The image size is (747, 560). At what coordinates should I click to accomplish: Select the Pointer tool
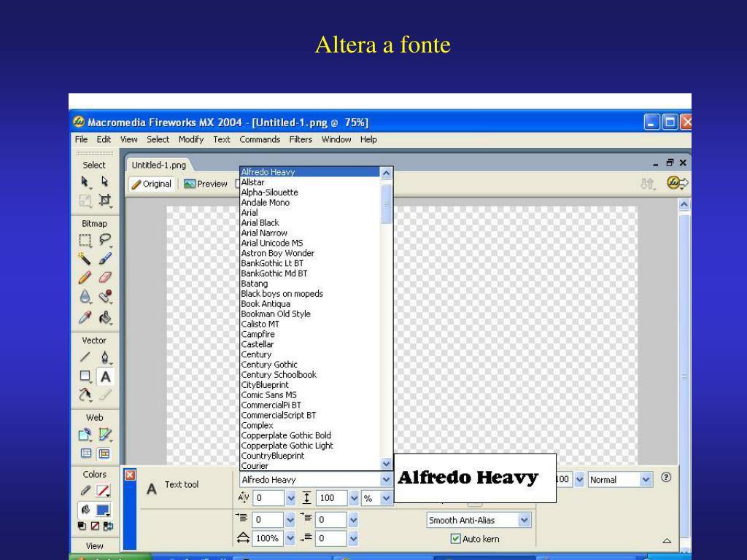(85, 182)
